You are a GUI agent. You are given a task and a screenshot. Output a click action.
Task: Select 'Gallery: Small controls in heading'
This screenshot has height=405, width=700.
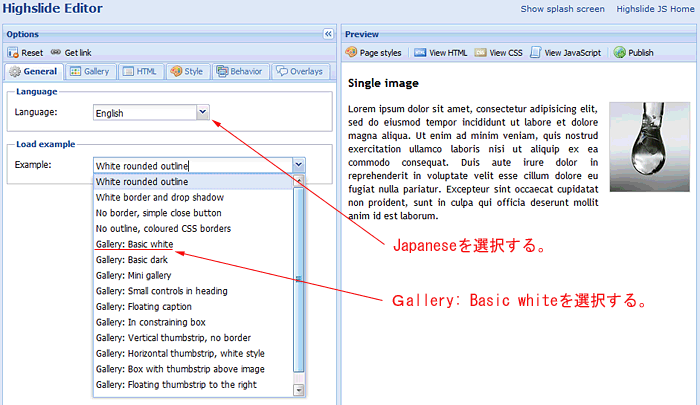[x=193, y=291]
